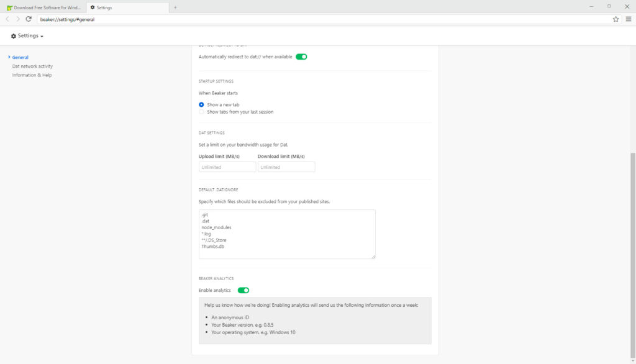
Task: Select Show a new tab option
Action: pos(201,105)
